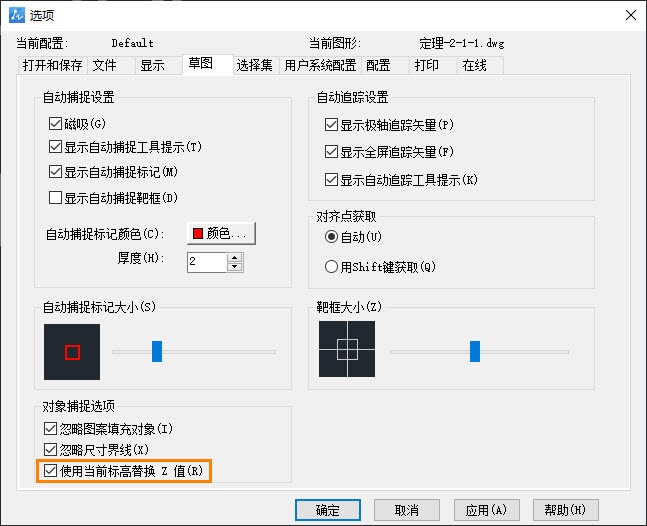Open help with 帮助(H) button

pos(565,510)
